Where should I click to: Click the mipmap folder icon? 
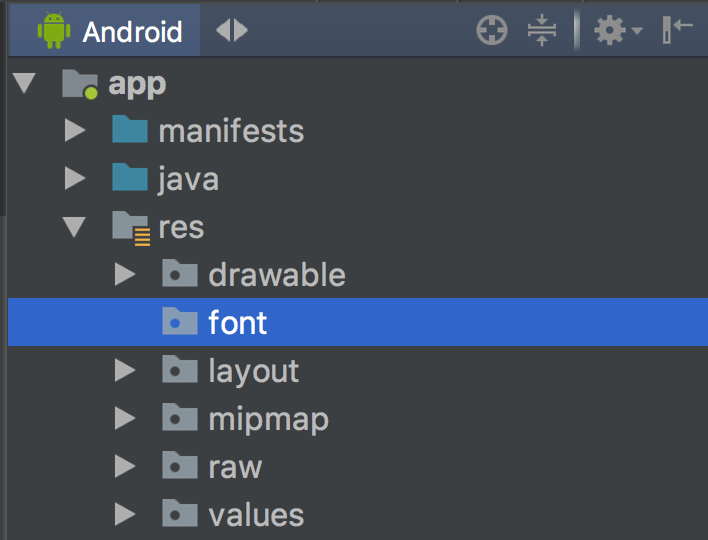click(180, 417)
